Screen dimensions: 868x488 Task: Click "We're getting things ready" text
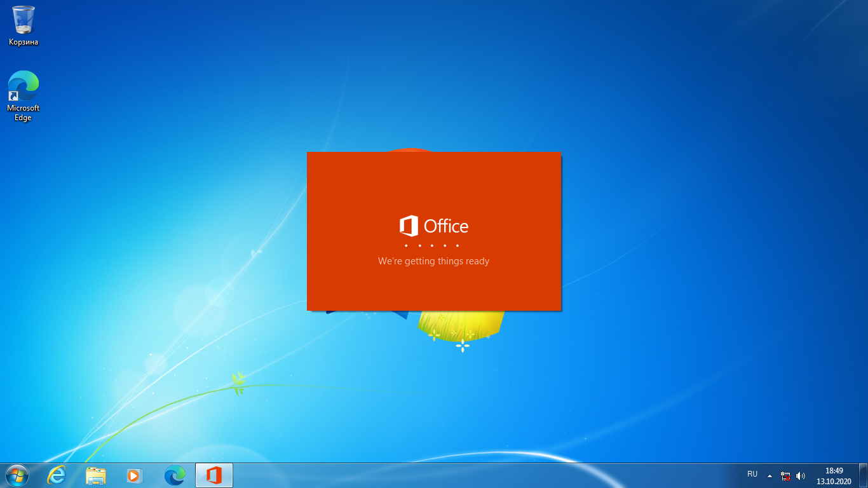[x=434, y=261]
